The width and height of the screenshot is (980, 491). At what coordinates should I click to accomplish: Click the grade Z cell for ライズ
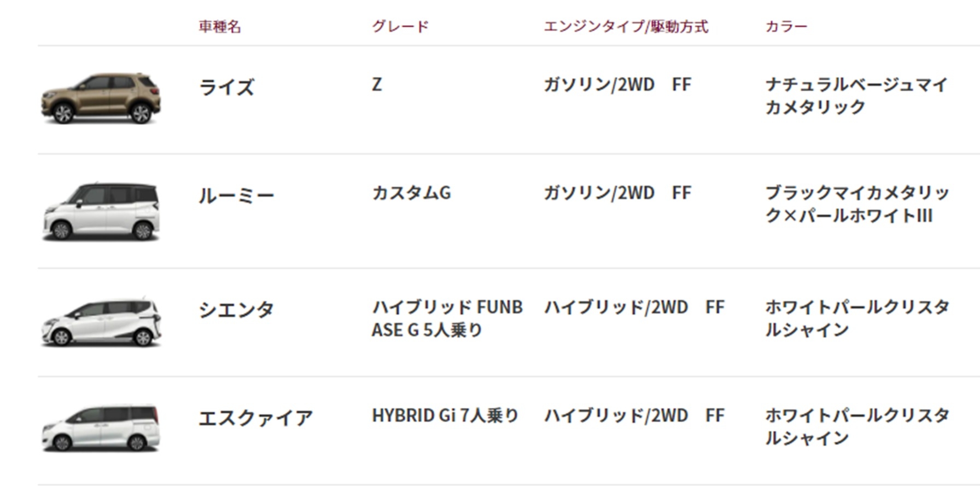coord(377,84)
